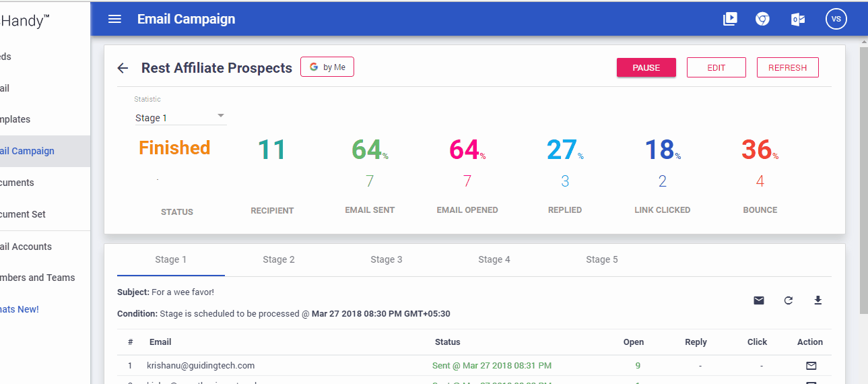Click the Sent @ Mar 27 2018 08:31 PM status
868x384 pixels.
492,366
